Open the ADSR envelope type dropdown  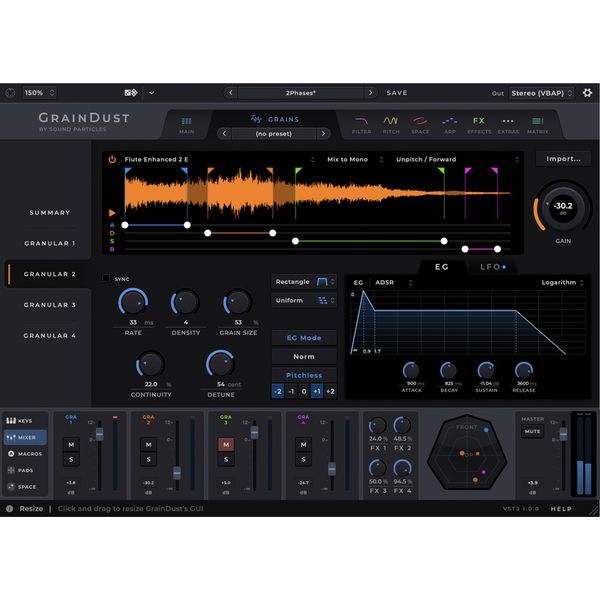[x=393, y=282]
